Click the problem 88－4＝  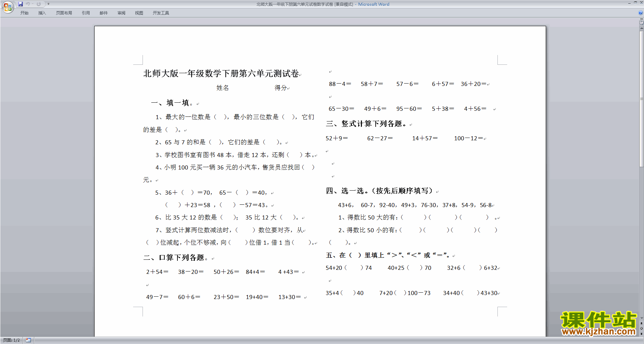[x=340, y=84]
